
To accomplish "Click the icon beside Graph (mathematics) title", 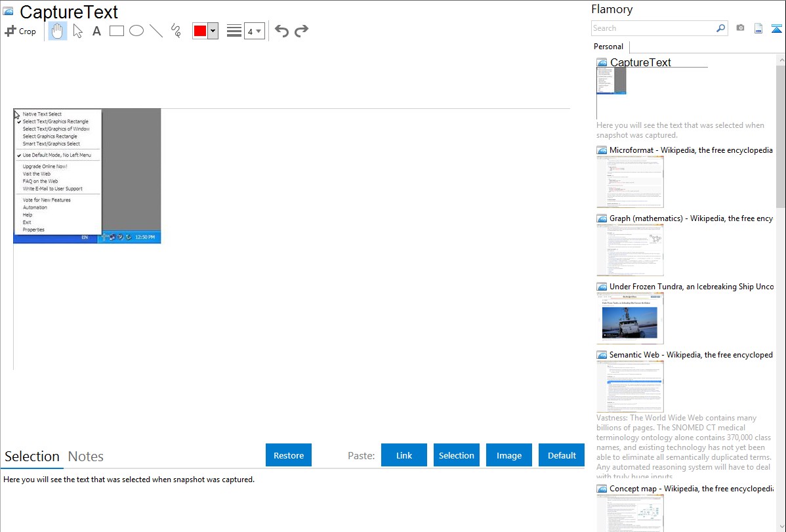I will point(602,218).
